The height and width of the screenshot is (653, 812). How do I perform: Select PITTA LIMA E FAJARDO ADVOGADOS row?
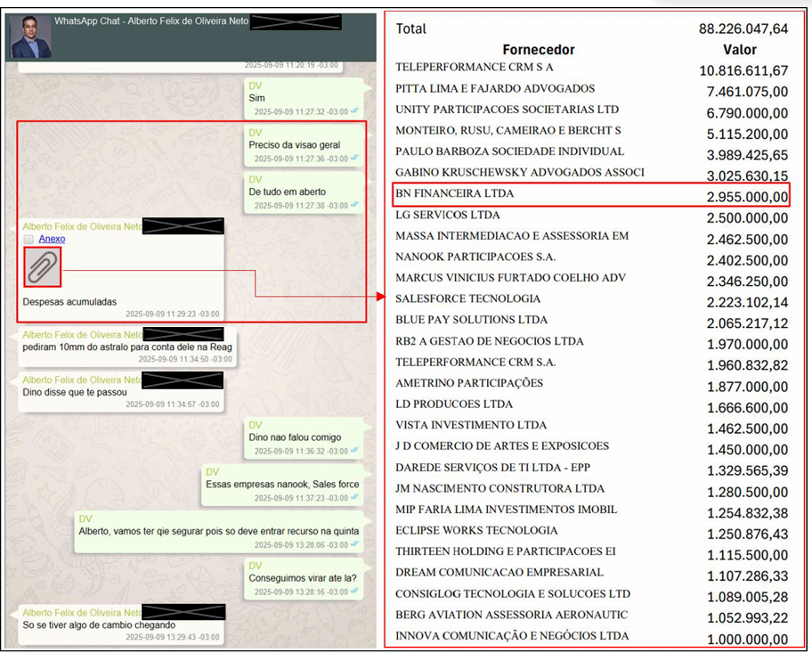[591, 89]
